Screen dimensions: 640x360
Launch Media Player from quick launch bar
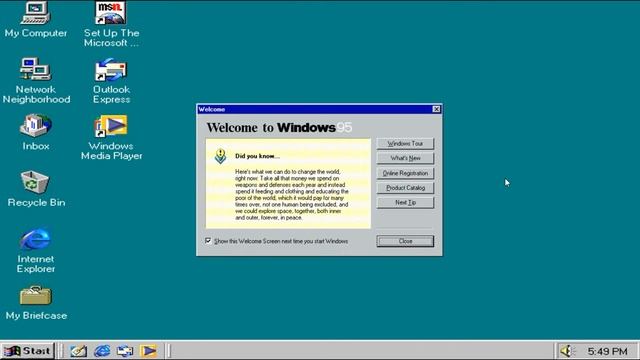tap(149, 351)
